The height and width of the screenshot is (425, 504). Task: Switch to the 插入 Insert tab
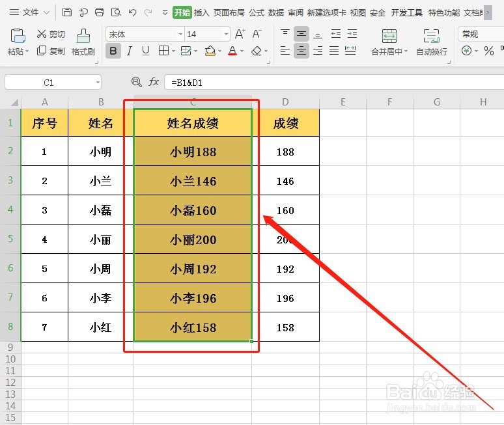click(202, 13)
